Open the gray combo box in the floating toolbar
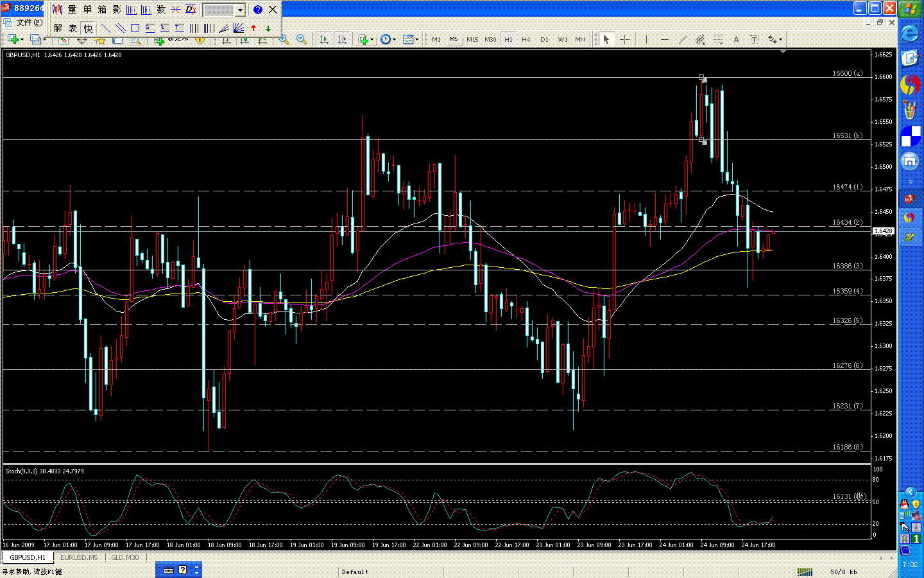Image resolution: width=924 pixels, height=578 pixels. click(225, 10)
